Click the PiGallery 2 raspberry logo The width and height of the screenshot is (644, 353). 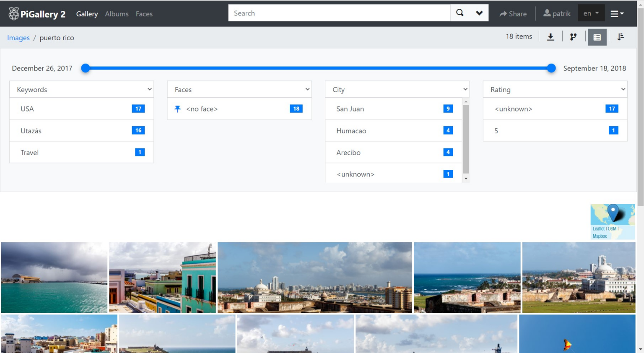pos(13,13)
